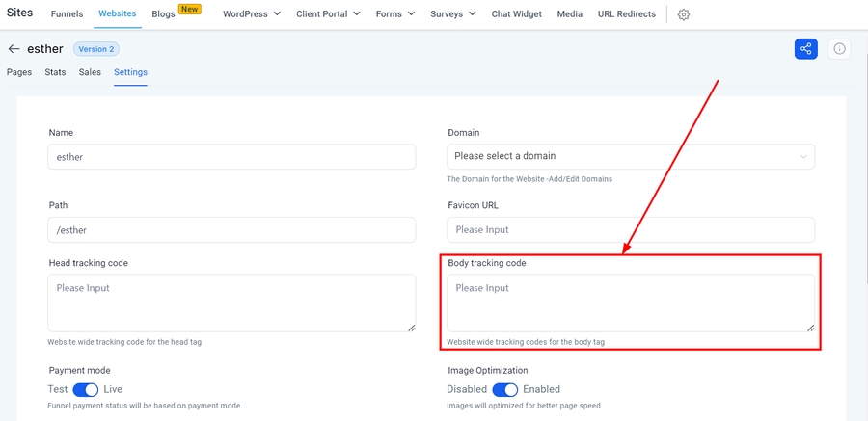This screenshot has width=868, height=421.
Task: Click the info circle icon
Action: pos(839,49)
